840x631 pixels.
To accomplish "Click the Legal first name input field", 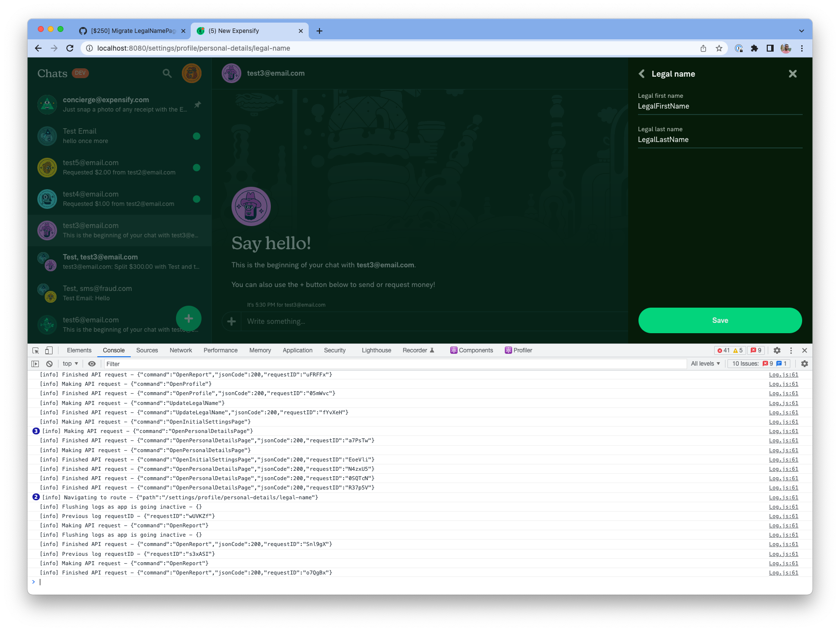I will [x=719, y=106].
